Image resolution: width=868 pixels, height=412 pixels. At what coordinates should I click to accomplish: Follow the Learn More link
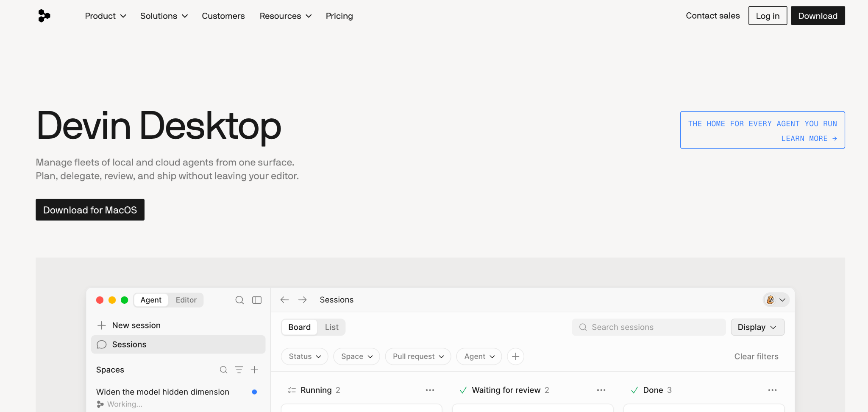pos(809,139)
